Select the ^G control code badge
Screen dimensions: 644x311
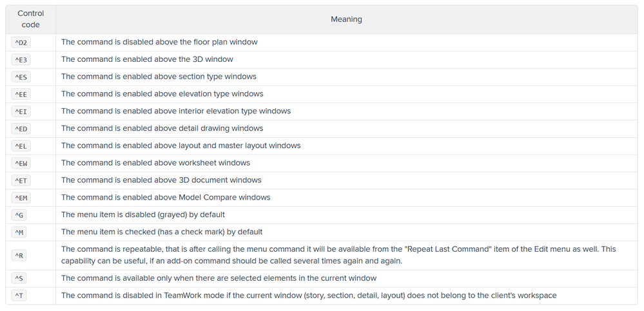[19, 215]
